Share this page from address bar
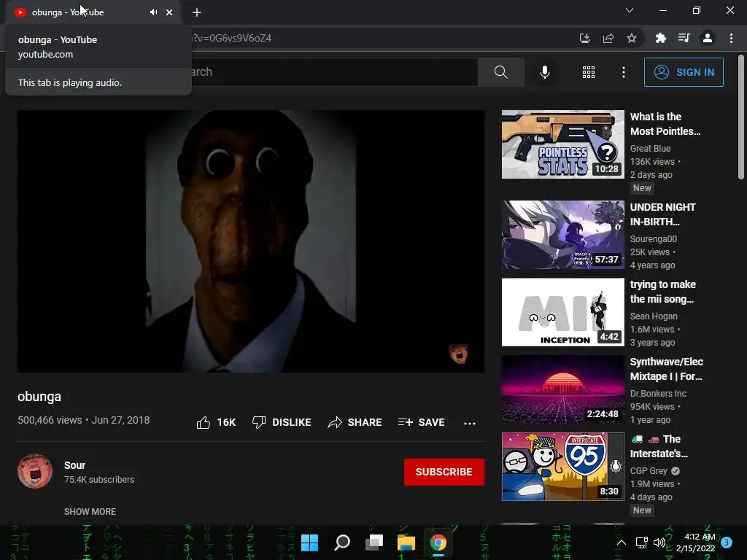This screenshot has height=560, width=747. (x=608, y=38)
